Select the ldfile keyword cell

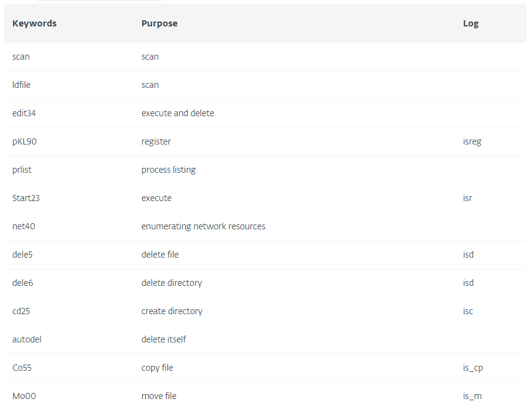(22, 85)
